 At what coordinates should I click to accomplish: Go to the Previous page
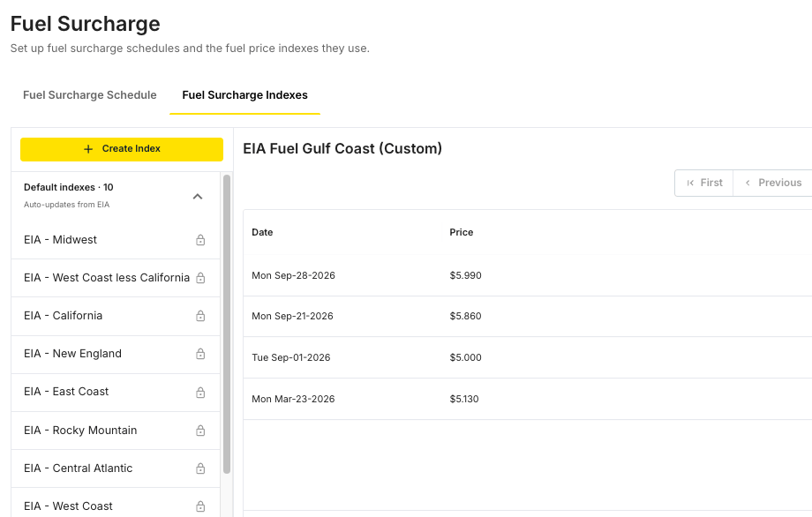(x=773, y=183)
